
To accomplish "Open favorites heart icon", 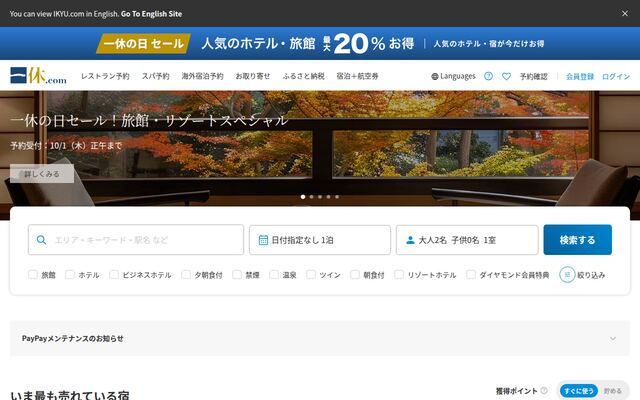I will click(506, 76).
